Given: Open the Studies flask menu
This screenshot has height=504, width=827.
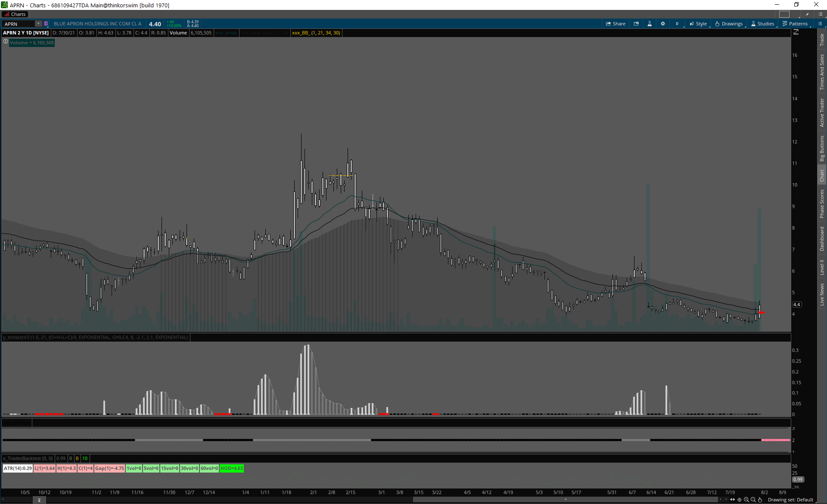Looking at the screenshot, I should coord(762,24).
